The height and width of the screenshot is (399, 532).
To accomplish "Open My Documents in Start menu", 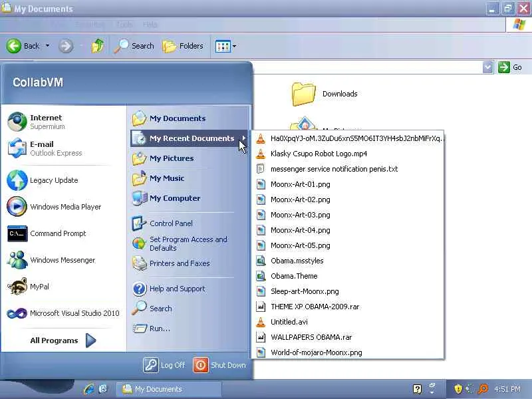I will pyautogui.click(x=190, y=118).
